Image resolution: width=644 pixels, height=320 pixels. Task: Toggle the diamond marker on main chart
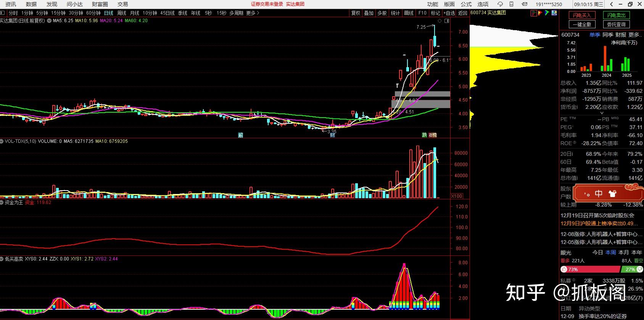pyautogui.click(x=440, y=21)
